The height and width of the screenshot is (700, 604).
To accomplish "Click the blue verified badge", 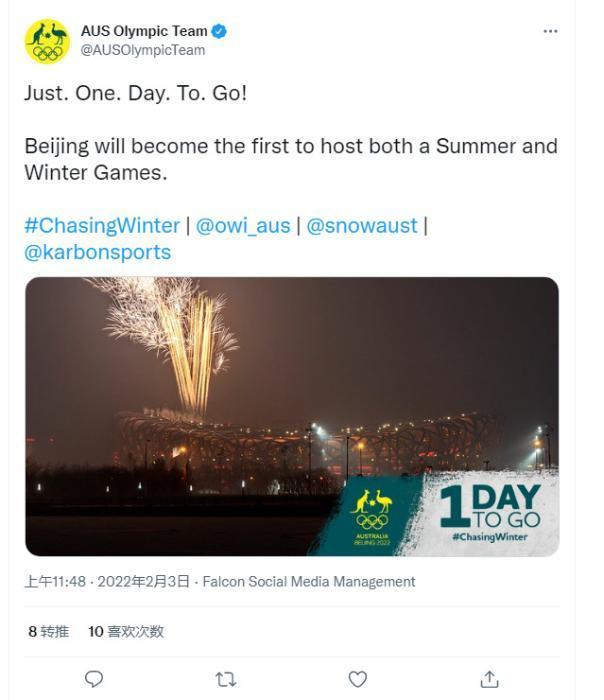I will tap(220, 31).
